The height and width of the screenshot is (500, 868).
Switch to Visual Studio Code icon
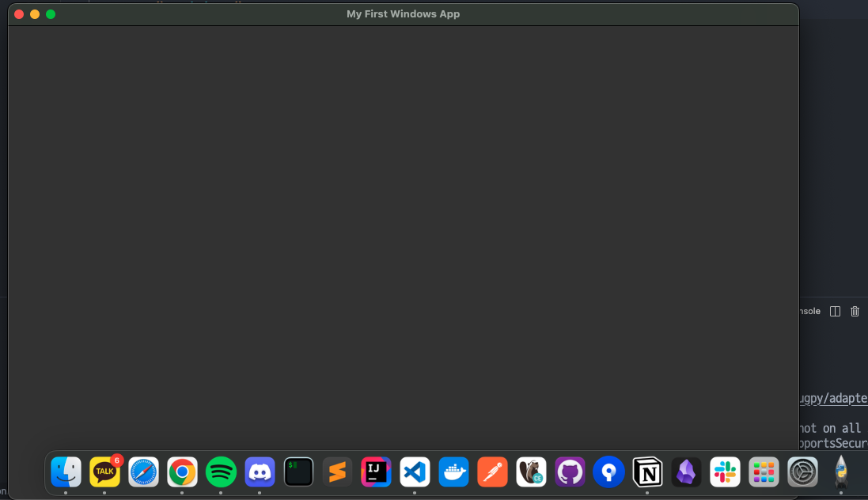coord(415,472)
